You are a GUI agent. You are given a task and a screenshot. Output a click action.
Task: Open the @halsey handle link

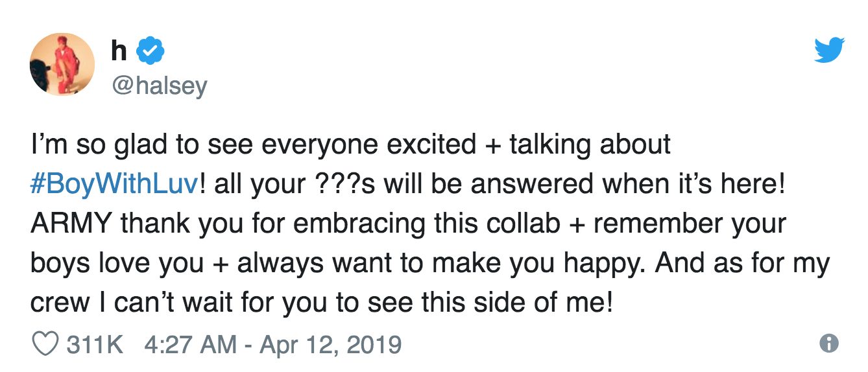click(160, 84)
